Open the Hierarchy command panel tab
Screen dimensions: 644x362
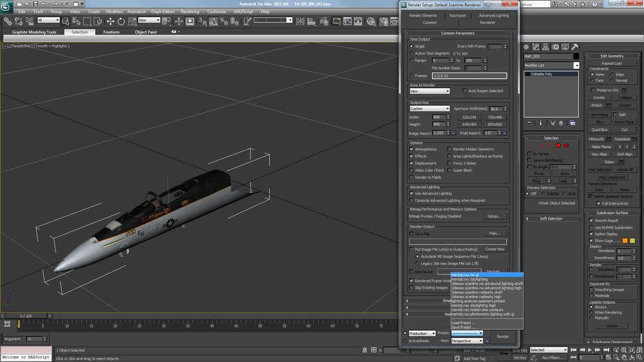[546, 47]
